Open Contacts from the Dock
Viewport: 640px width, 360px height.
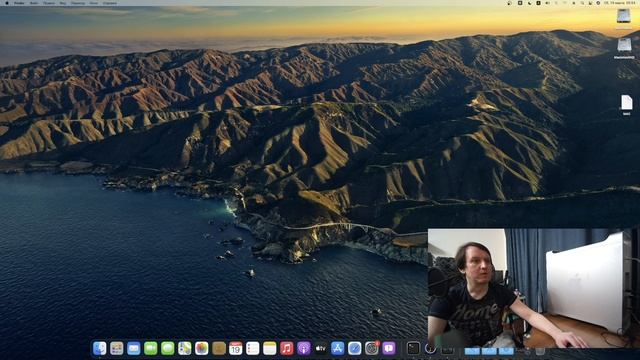[219, 348]
